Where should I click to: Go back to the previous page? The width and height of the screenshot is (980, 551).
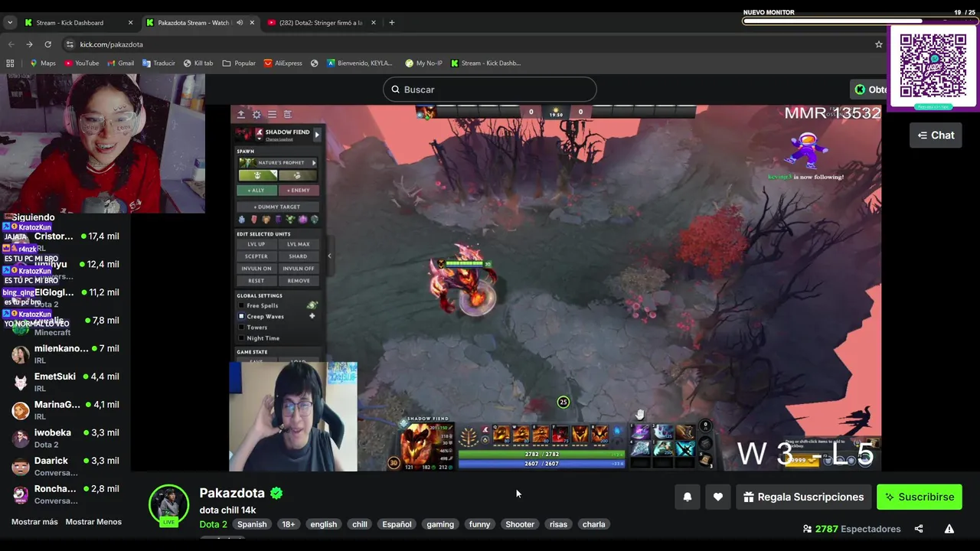(11, 44)
